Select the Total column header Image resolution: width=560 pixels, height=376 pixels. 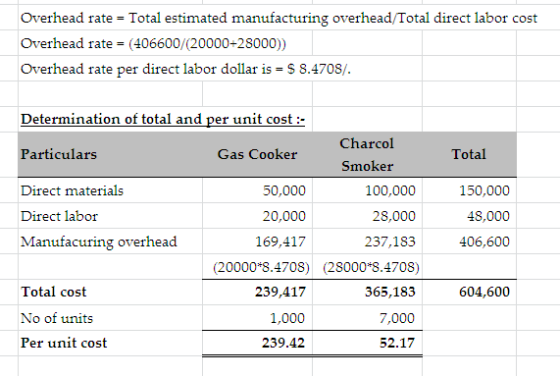[x=469, y=154]
